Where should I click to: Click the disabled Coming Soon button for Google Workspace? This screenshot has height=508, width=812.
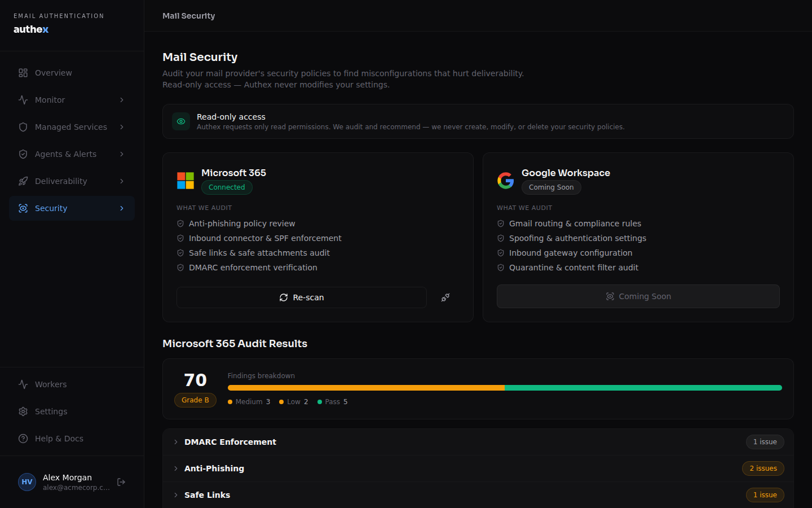(x=638, y=296)
